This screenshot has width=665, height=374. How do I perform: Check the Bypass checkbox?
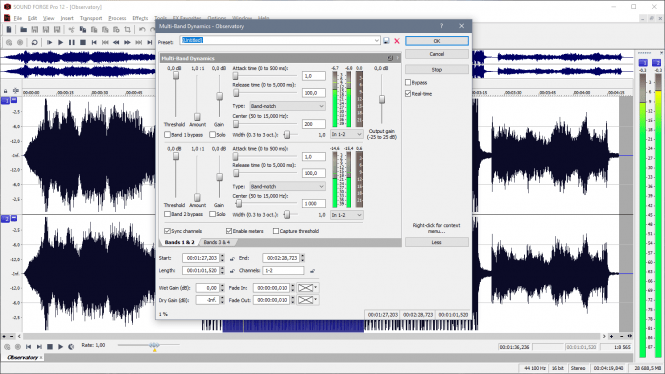pyautogui.click(x=408, y=82)
